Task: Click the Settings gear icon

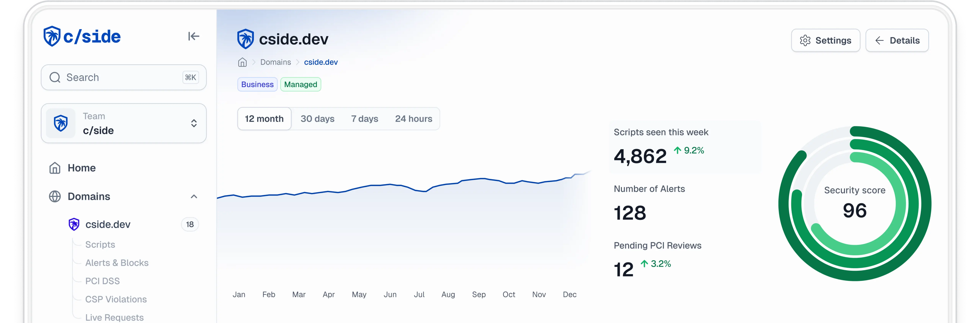Action: pos(805,40)
